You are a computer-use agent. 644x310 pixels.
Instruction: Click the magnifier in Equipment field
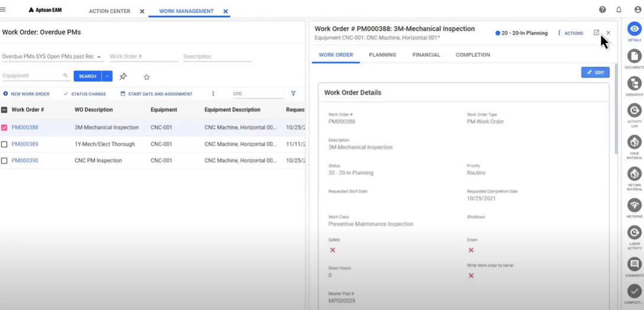pos(65,76)
